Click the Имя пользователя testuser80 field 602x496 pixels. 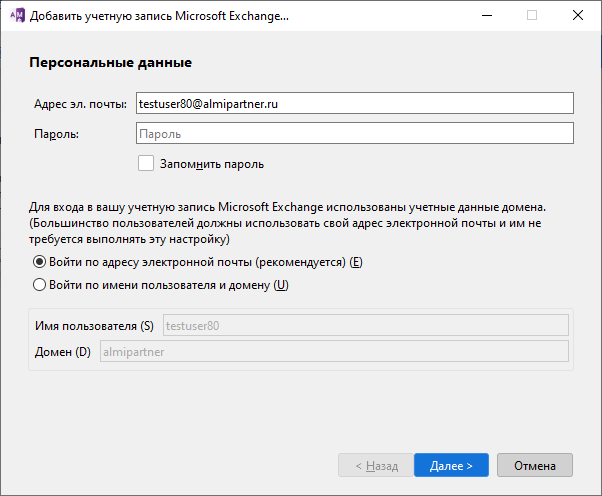[x=366, y=325]
